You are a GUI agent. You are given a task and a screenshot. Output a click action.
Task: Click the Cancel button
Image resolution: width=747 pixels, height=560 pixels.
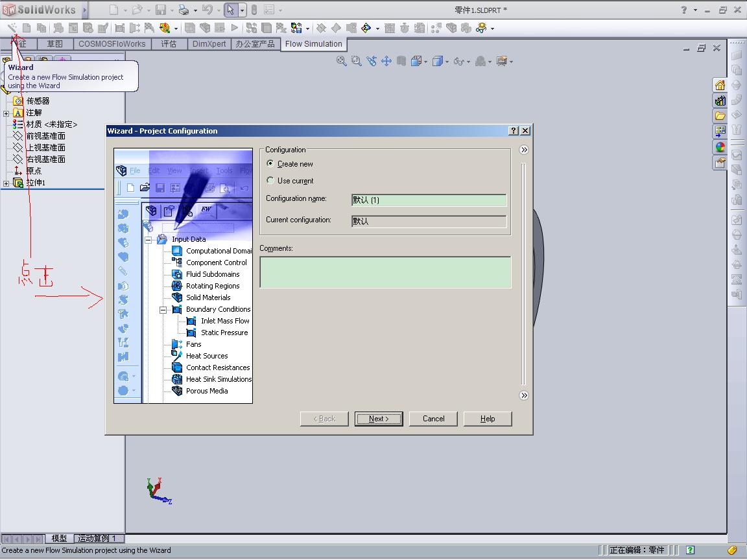(x=434, y=419)
